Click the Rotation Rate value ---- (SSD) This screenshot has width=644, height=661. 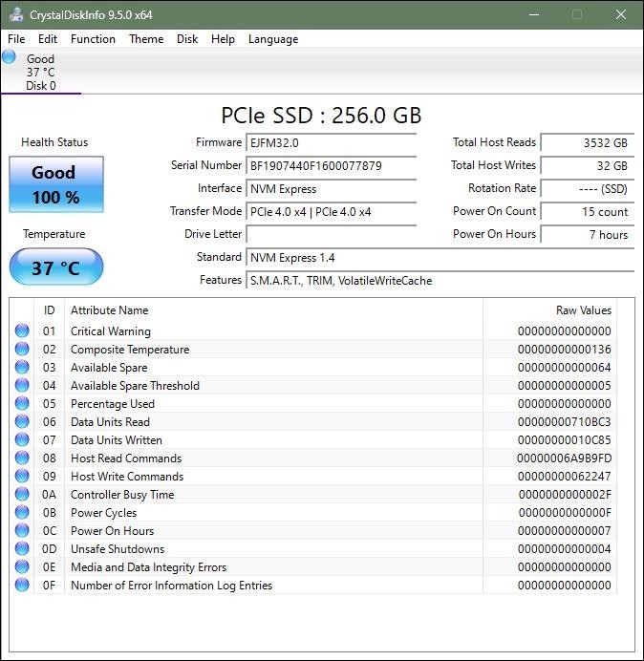coord(587,189)
